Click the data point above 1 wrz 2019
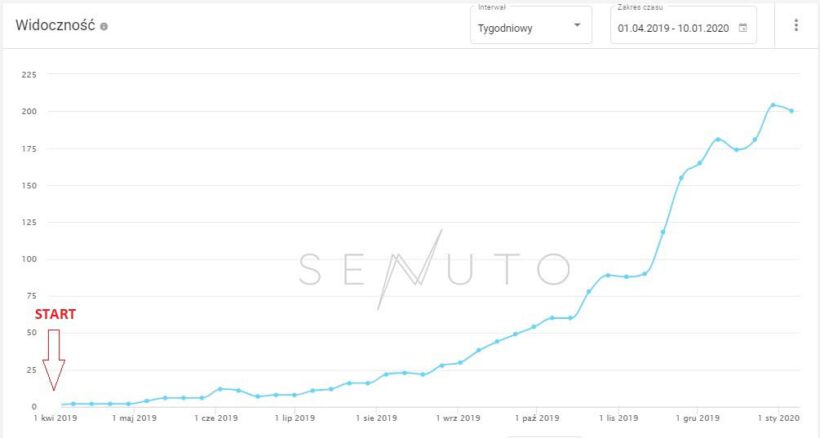This screenshot has height=438, width=820. (460, 362)
